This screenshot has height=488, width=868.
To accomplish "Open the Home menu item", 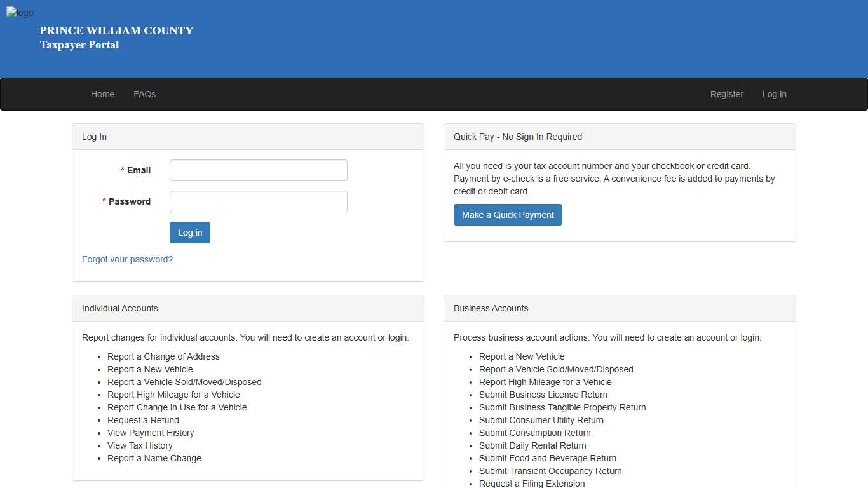I will pos(102,94).
